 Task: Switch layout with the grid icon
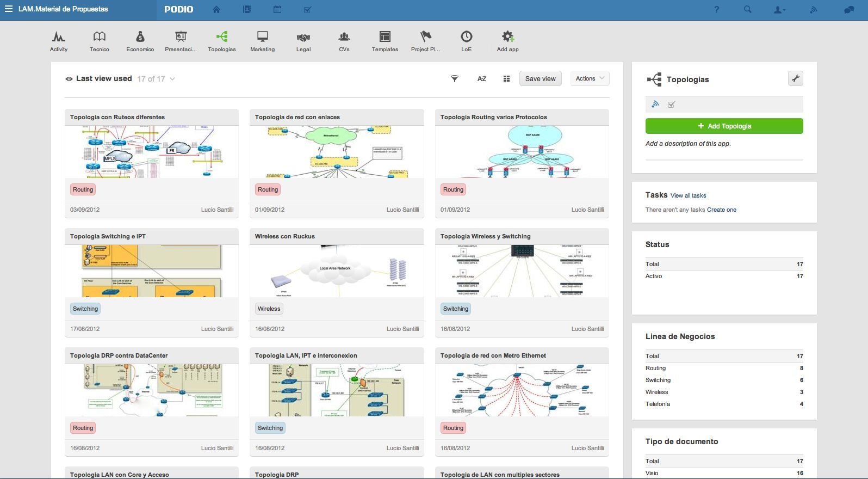506,79
